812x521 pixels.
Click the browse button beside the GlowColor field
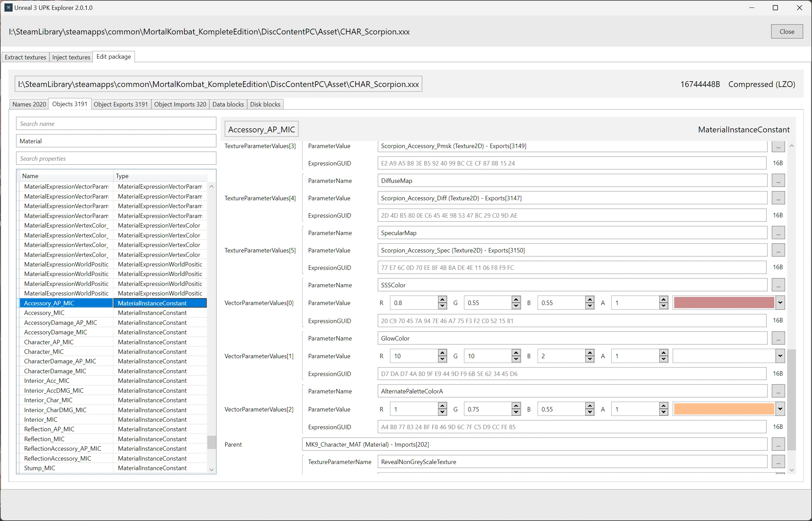[x=778, y=338]
